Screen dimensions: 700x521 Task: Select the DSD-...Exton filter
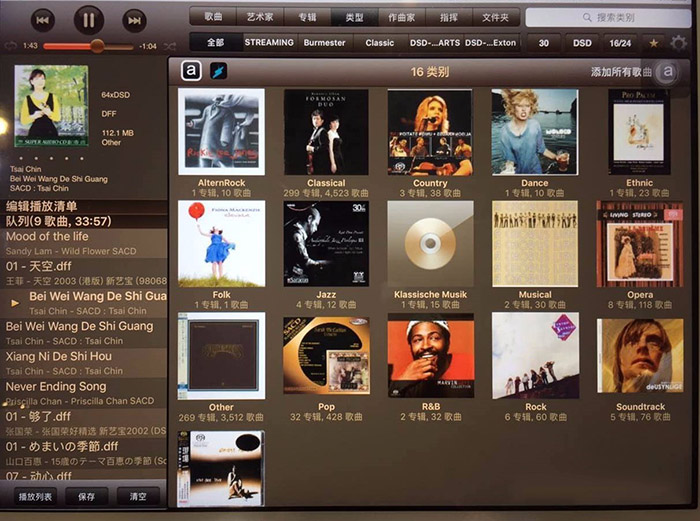click(x=491, y=43)
